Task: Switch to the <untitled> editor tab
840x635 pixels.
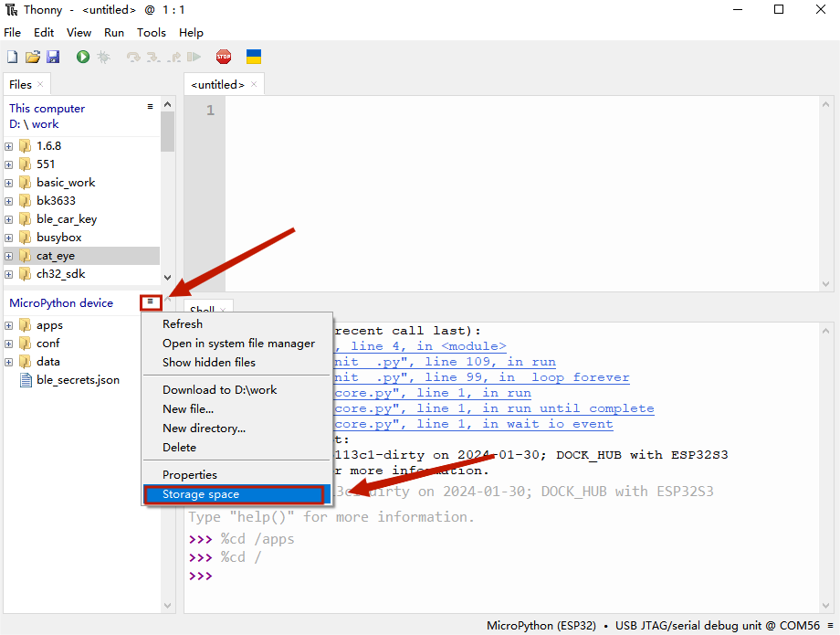Action: (x=217, y=85)
